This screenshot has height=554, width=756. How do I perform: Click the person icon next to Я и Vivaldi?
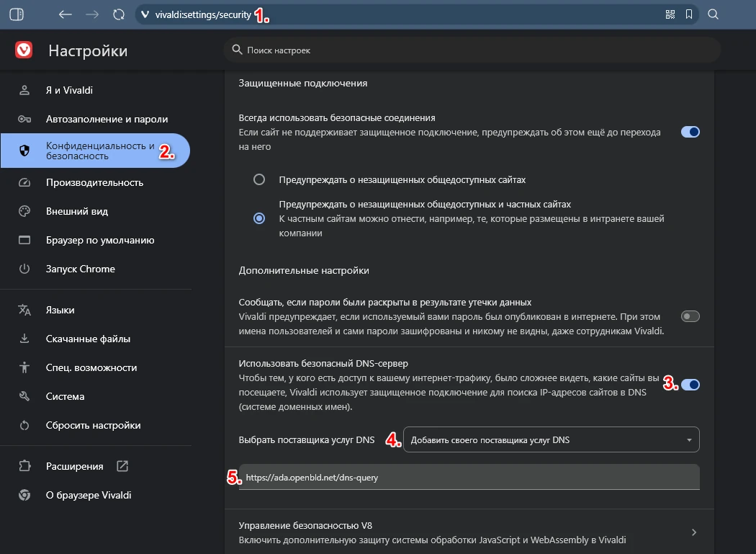24,90
